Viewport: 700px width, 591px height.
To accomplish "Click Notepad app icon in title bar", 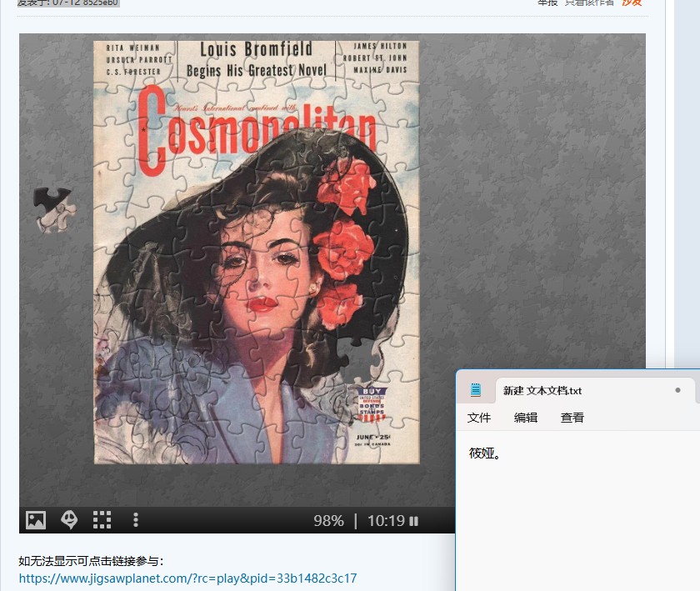I will (x=476, y=390).
